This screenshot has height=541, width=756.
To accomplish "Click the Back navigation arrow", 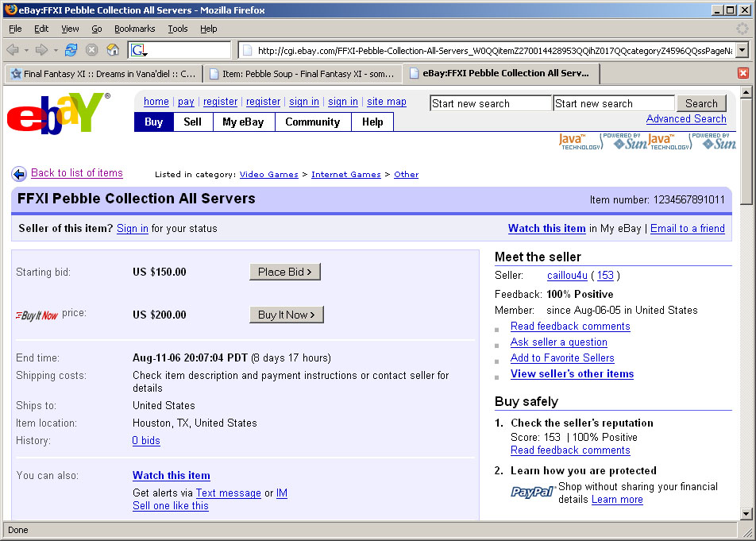I will pyautogui.click(x=13, y=50).
